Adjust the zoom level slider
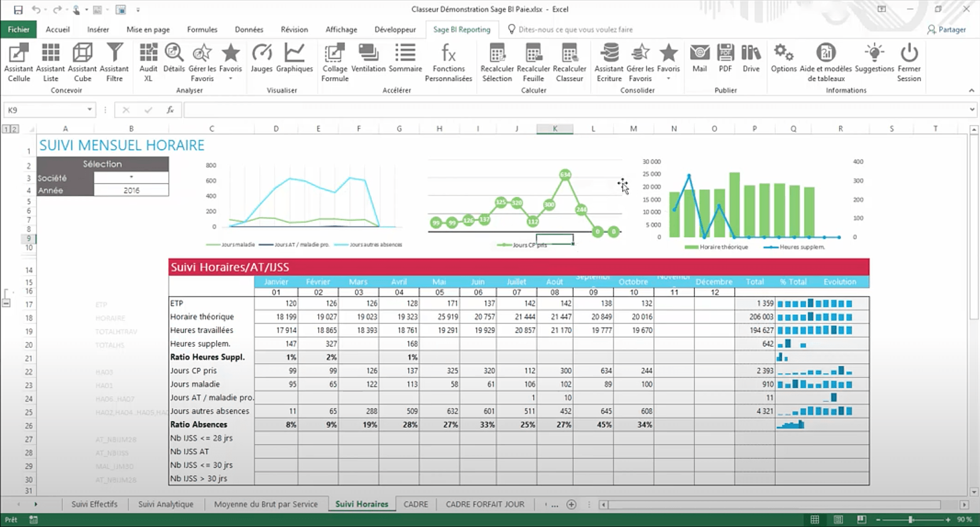This screenshot has height=527, width=980. [910, 519]
